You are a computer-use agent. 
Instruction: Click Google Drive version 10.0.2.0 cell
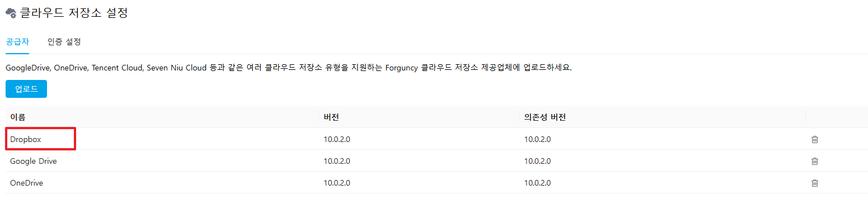pos(337,161)
